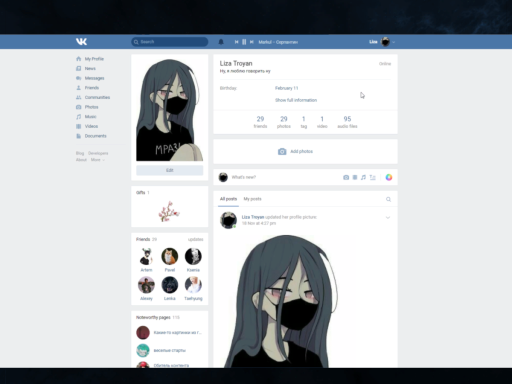Open the 29 photos counter
Viewport: 512px width, 384px height.
click(284, 122)
